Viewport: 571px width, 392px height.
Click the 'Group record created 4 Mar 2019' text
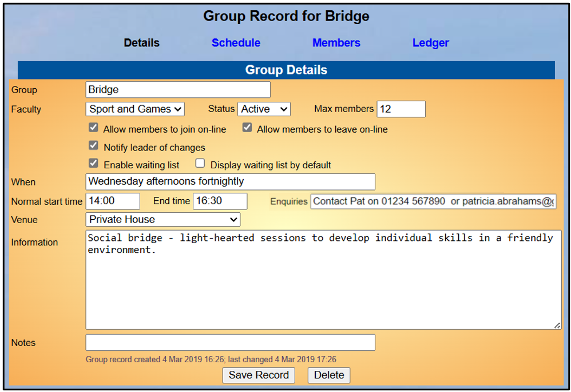(x=211, y=359)
